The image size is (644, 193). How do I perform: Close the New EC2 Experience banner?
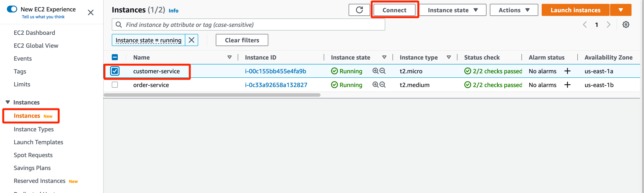[x=91, y=12]
